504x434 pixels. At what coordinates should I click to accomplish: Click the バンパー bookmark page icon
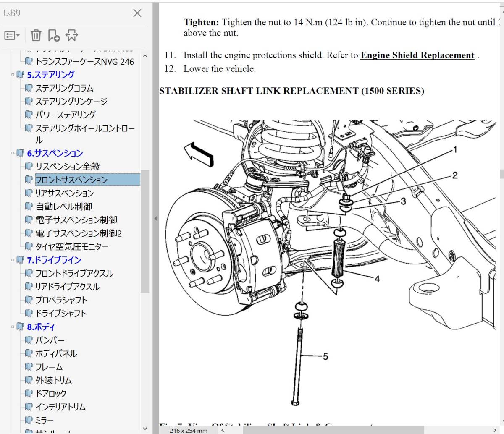[29, 340]
